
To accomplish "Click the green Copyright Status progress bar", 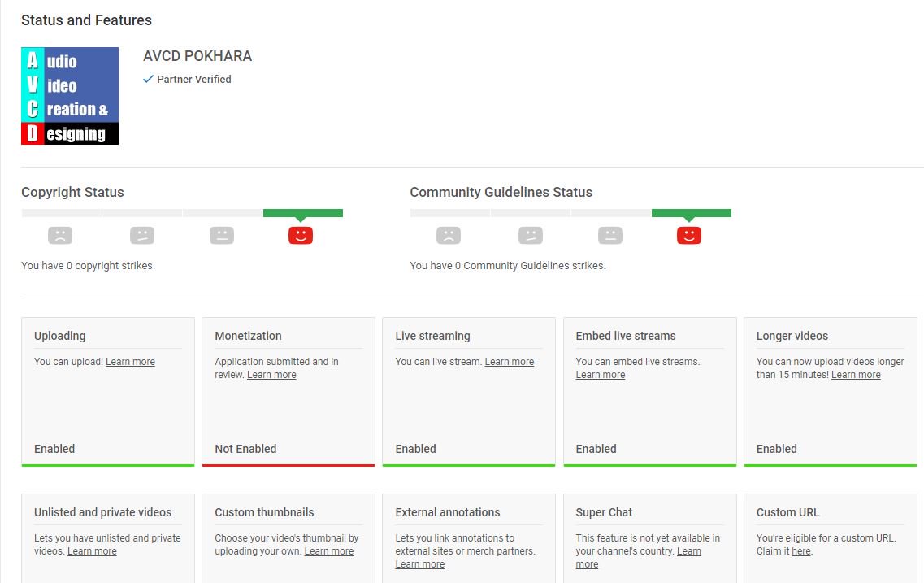I will point(303,213).
